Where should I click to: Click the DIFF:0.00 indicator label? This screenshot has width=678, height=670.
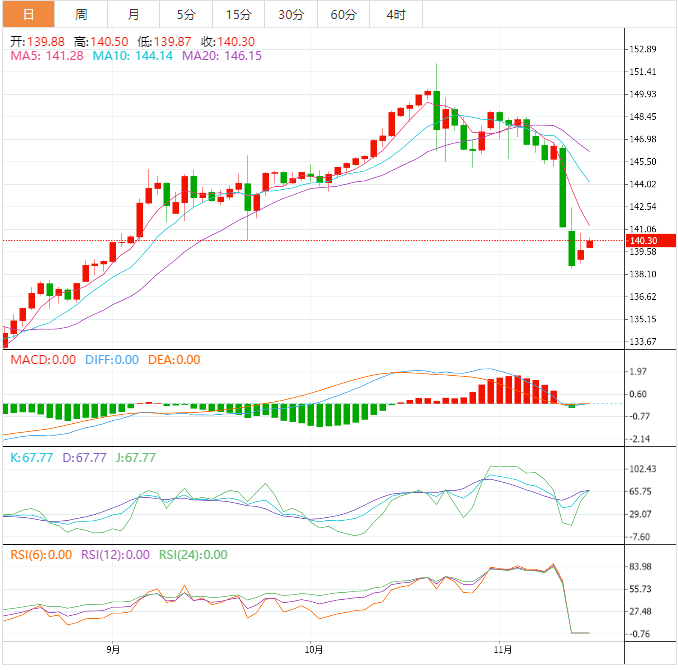pos(112,360)
